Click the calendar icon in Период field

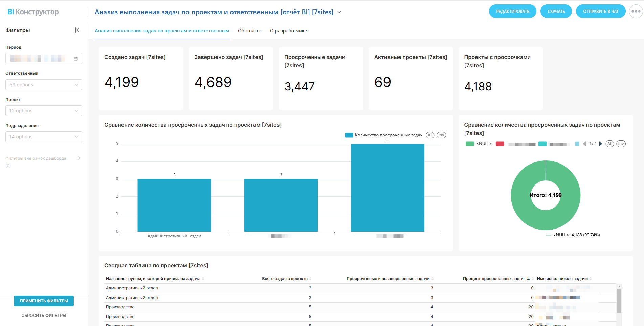76,59
